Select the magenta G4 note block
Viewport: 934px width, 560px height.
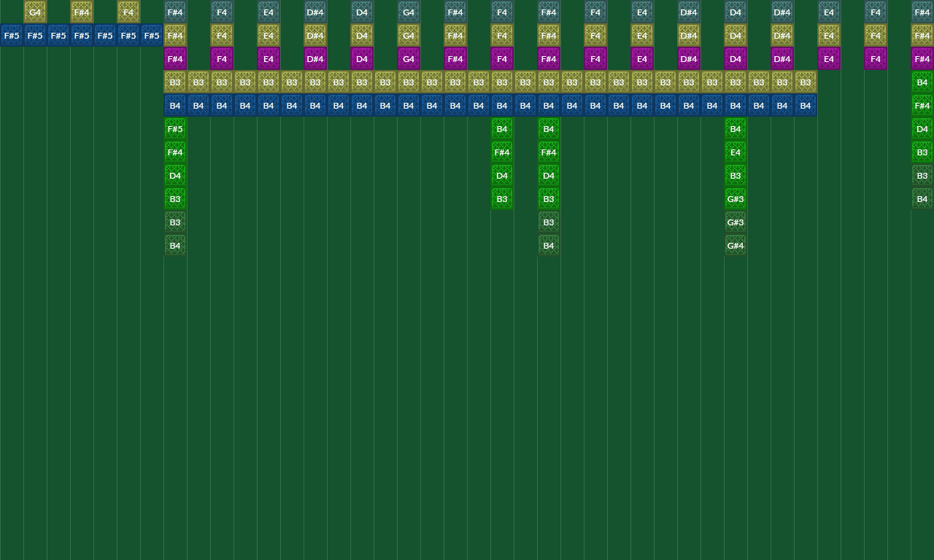coord(409,58)
